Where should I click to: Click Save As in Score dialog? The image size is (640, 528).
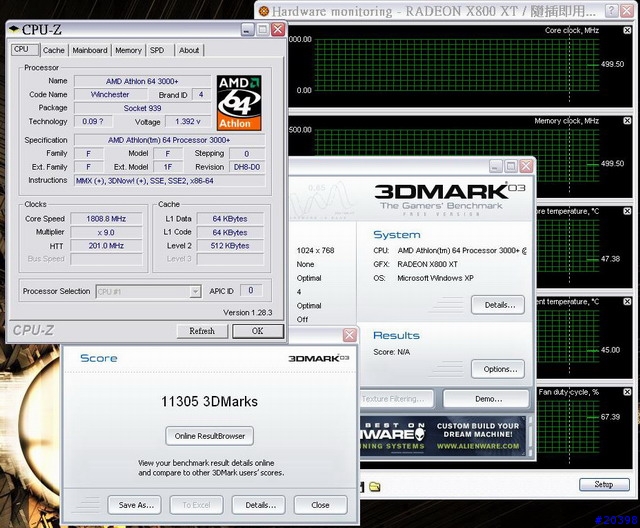tap(135, 505)
